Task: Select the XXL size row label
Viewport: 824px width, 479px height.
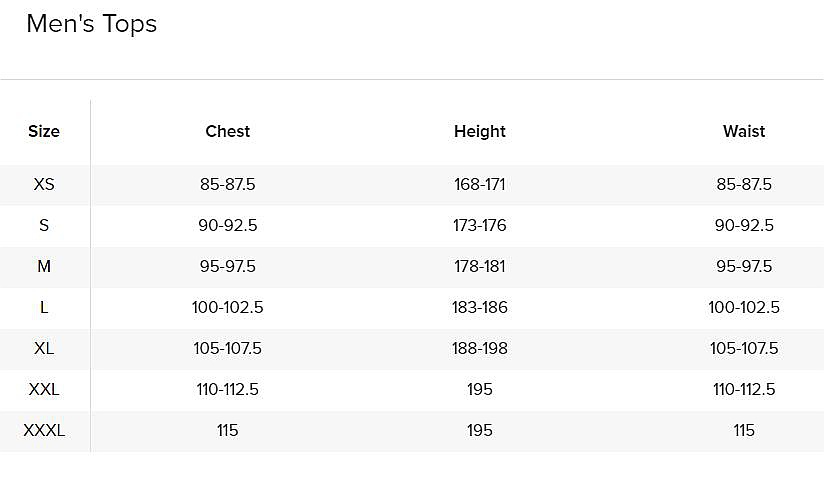Action: (x=44, y=390)
